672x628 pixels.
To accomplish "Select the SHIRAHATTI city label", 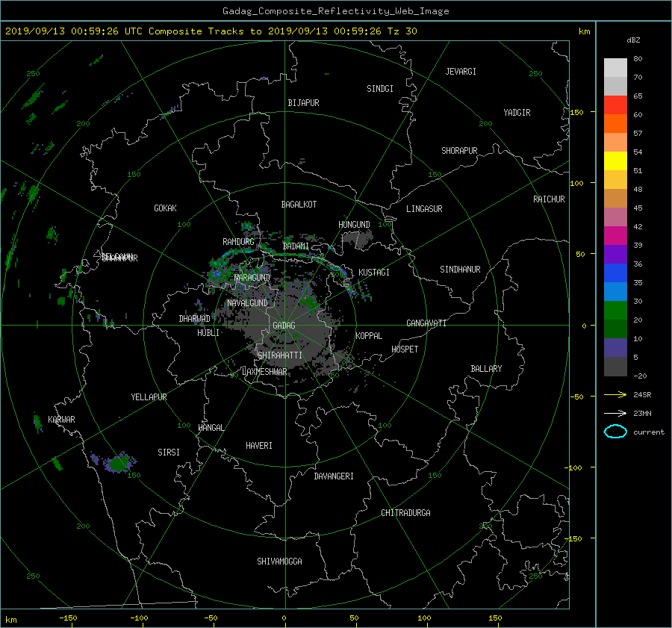I will [280, 355].
